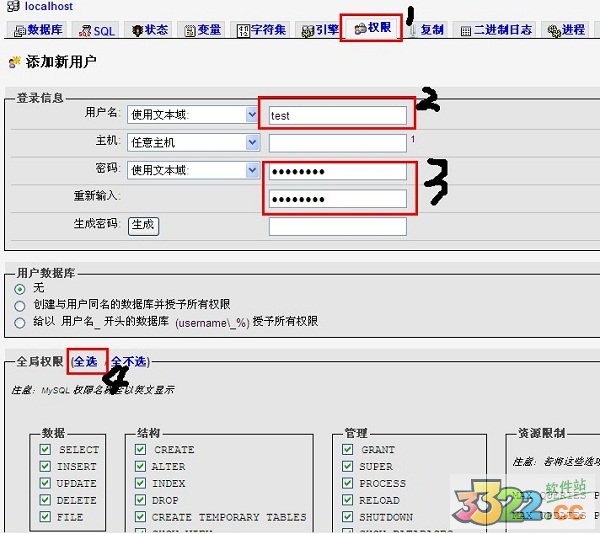Click the 主机 host text field

click(x=338, y=143)
